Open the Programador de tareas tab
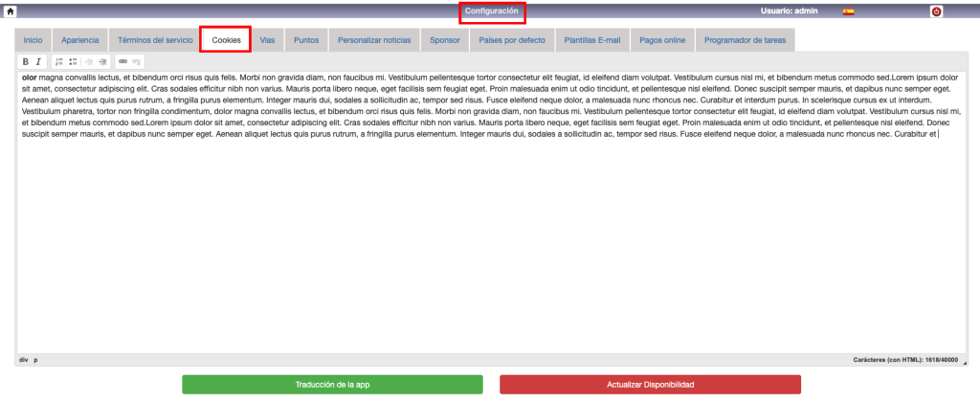 [746, 40]
